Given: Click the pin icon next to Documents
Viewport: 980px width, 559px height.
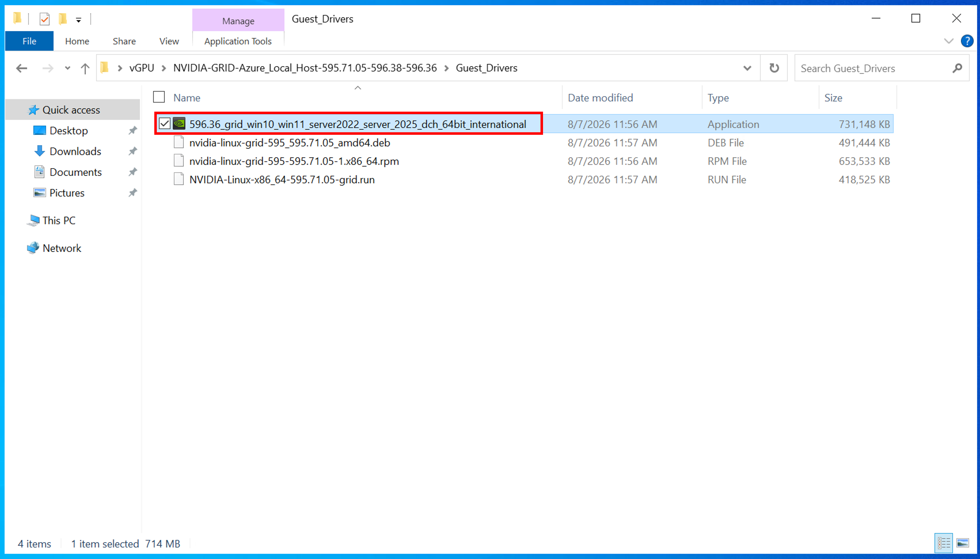Looking at the screenshot, I should click(x=133, y=172).
